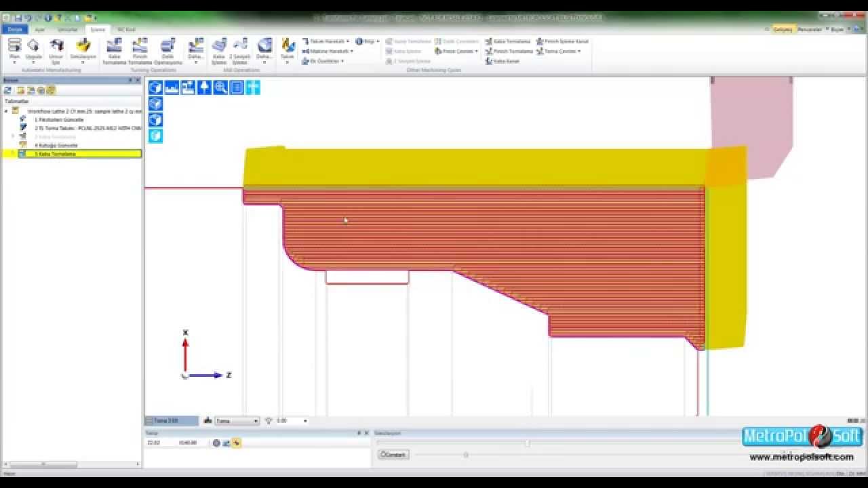Open the Frezе Çevrimi dropdown
The width and height of the screenshot is (868, 488).
pyautogui.click(x=456, y=51)
